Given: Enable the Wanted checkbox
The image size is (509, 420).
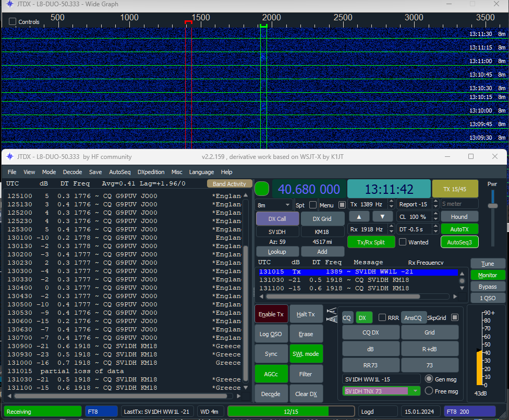Looking at the screenshot, I should pyautogui.click(x=403, y=242).
